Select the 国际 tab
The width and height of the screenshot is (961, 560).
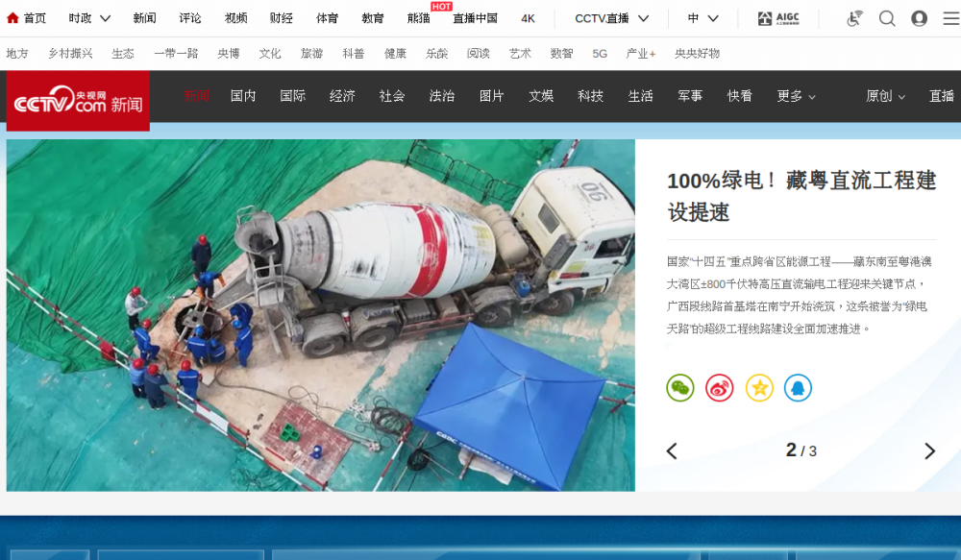click(x=293, y=96)
